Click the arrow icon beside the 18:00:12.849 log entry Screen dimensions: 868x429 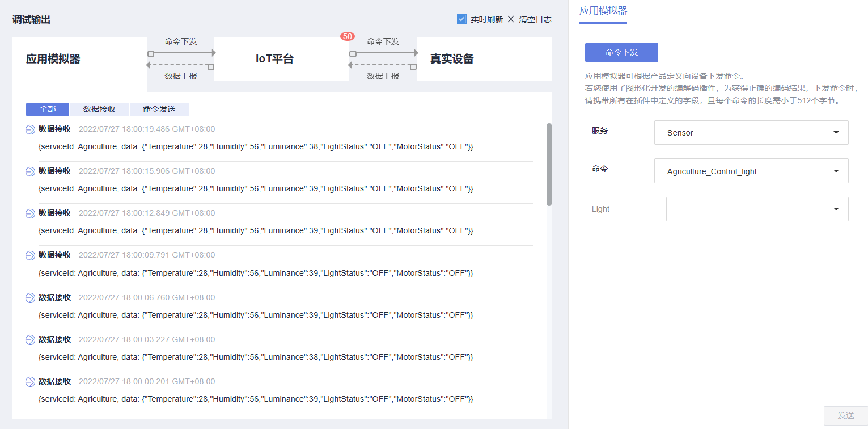click(x=31, y=213)
